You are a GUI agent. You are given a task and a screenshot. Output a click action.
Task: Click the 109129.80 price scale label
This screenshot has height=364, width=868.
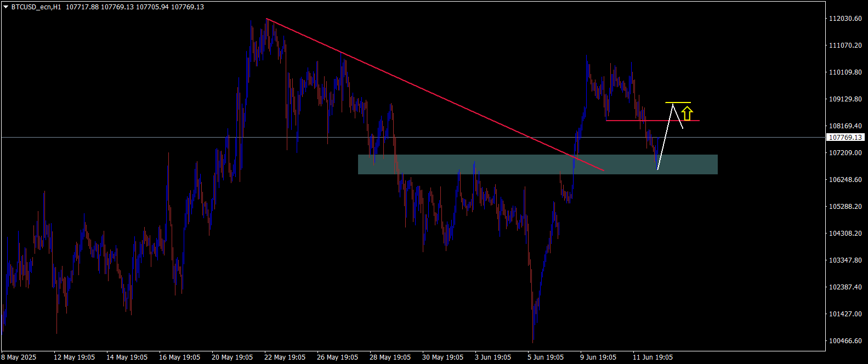(845, 99)
